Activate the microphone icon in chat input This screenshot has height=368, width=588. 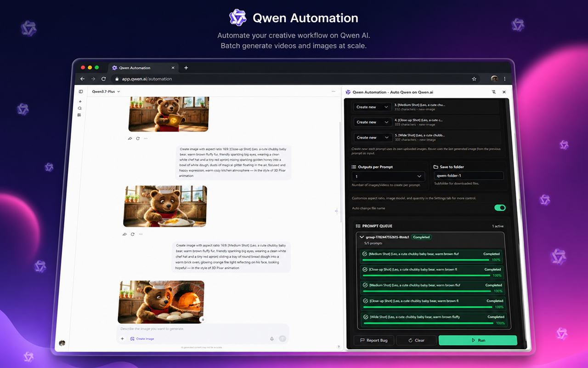click(272, 339)
